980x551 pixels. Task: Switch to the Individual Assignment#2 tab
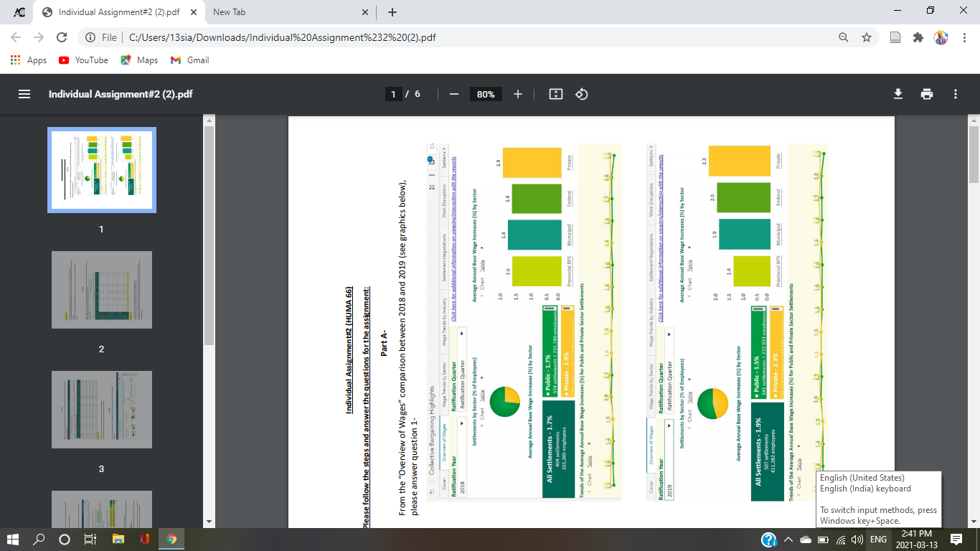point(118,12)
